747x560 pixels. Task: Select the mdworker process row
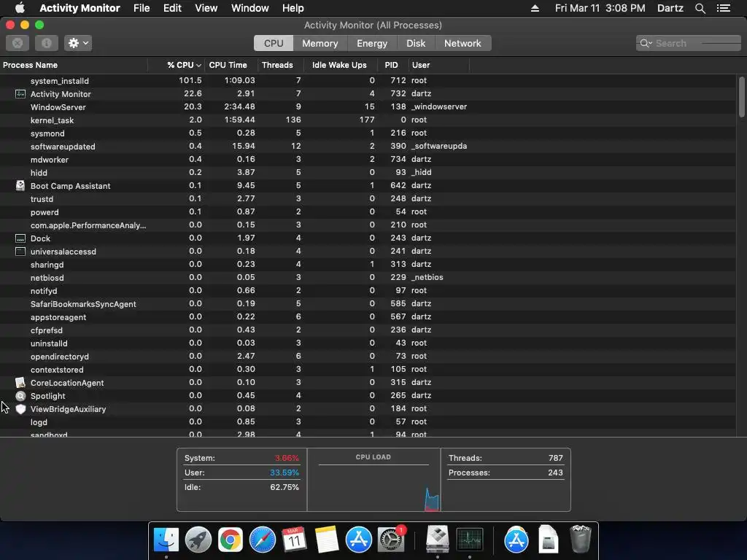click(x=368, y=160)
